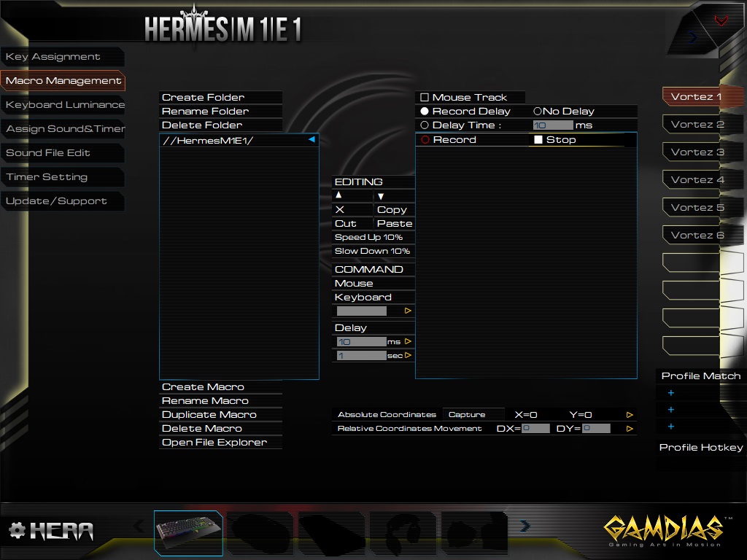Click the move-up arrow under EDITING

click(x=338, y=195)
